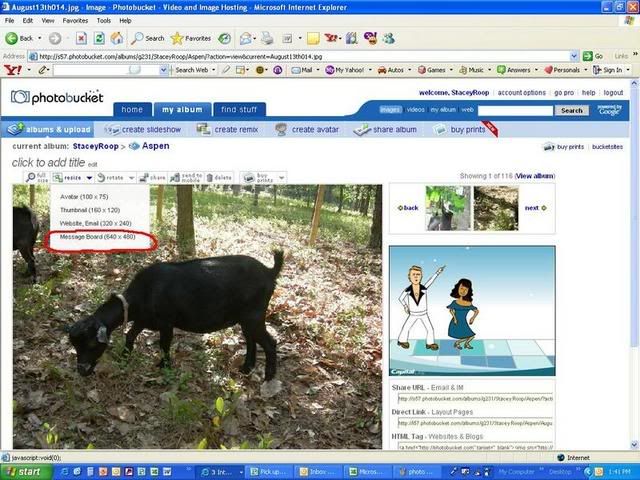Click the Mail envelope toolbar icon
Viewport: 640px width, 480px height.
(x=245, y=38)
